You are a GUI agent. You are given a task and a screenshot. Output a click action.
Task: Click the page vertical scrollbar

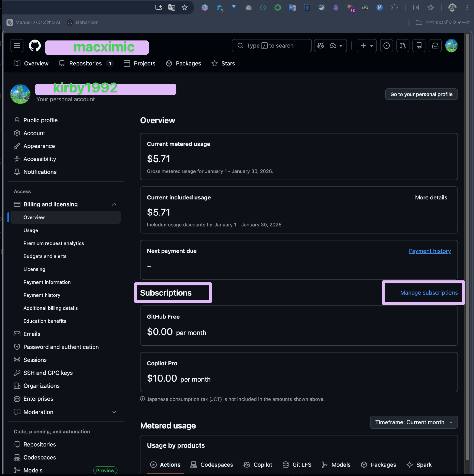(x=467, y=246)
